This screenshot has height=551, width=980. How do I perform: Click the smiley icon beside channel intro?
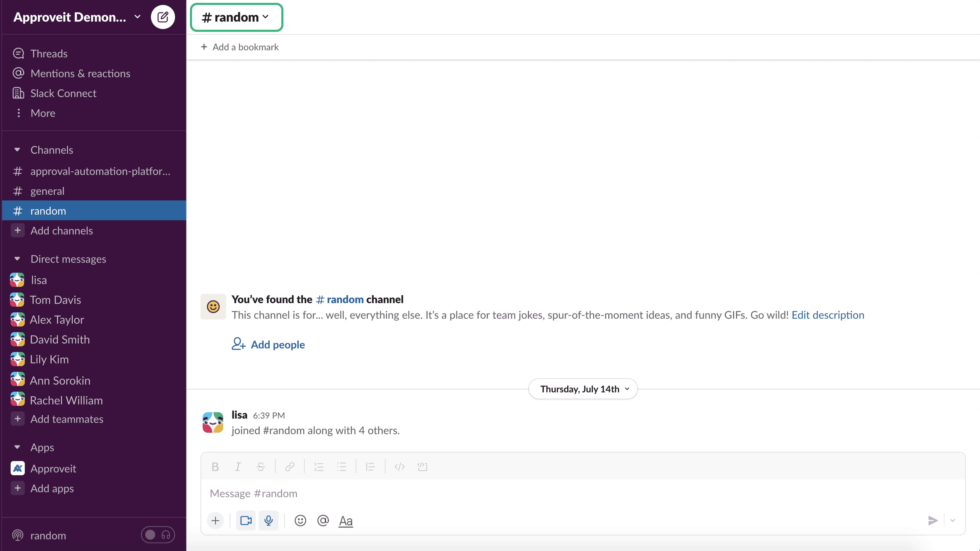point(213,306)
